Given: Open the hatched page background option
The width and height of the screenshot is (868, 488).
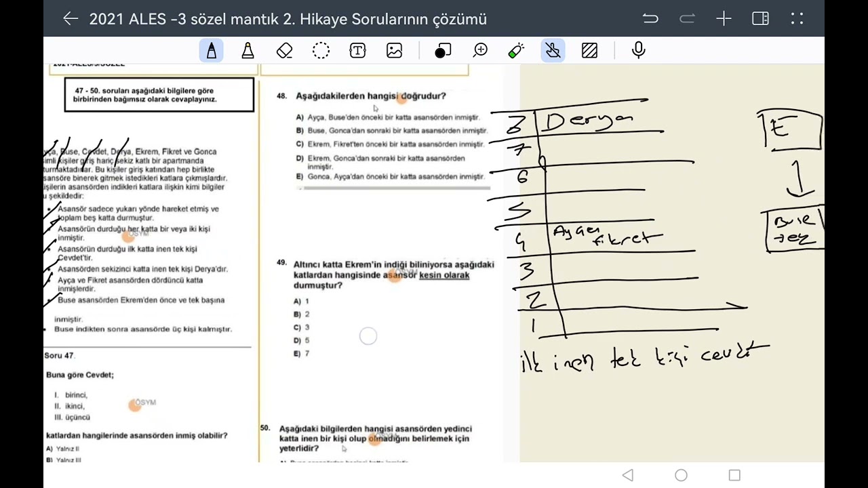Looking at the screenshot, I should 589,50.
